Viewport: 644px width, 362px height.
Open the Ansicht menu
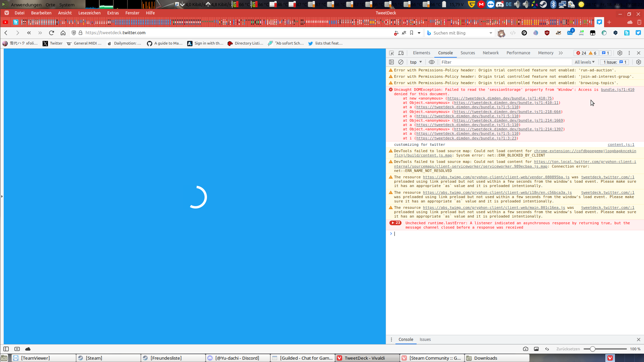pos(65,13)
